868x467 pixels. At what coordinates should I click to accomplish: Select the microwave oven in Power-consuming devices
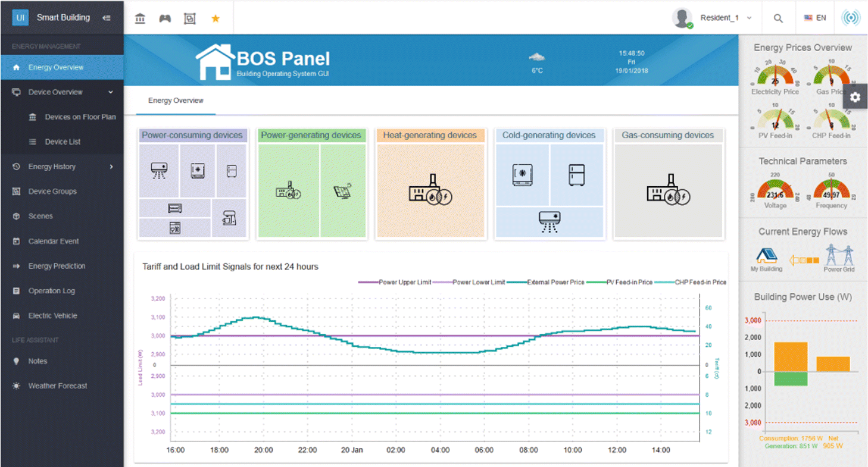175,208
